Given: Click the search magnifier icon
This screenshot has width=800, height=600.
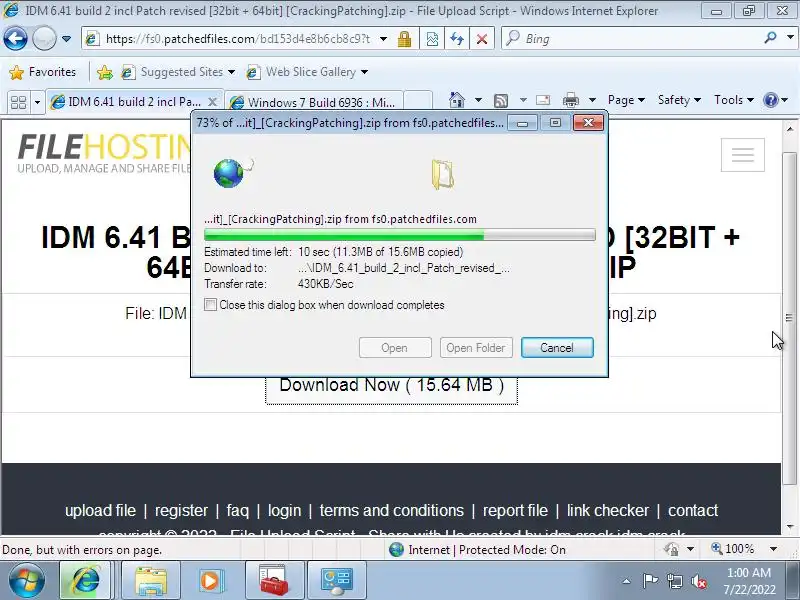Looking at the screenshot, I should click(771, 38).
